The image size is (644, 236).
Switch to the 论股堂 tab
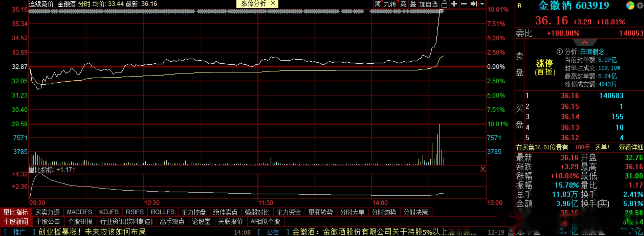click(201, 221)
